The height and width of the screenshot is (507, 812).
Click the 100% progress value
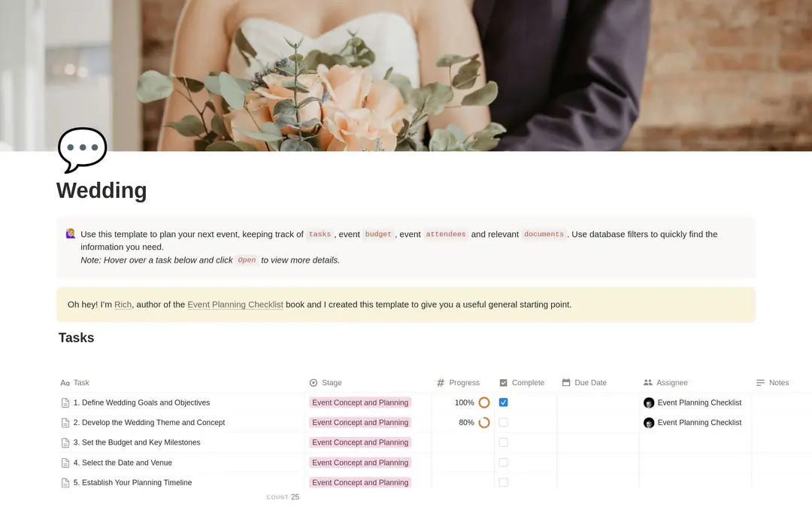pyautogui.click(x=464, y=402)
